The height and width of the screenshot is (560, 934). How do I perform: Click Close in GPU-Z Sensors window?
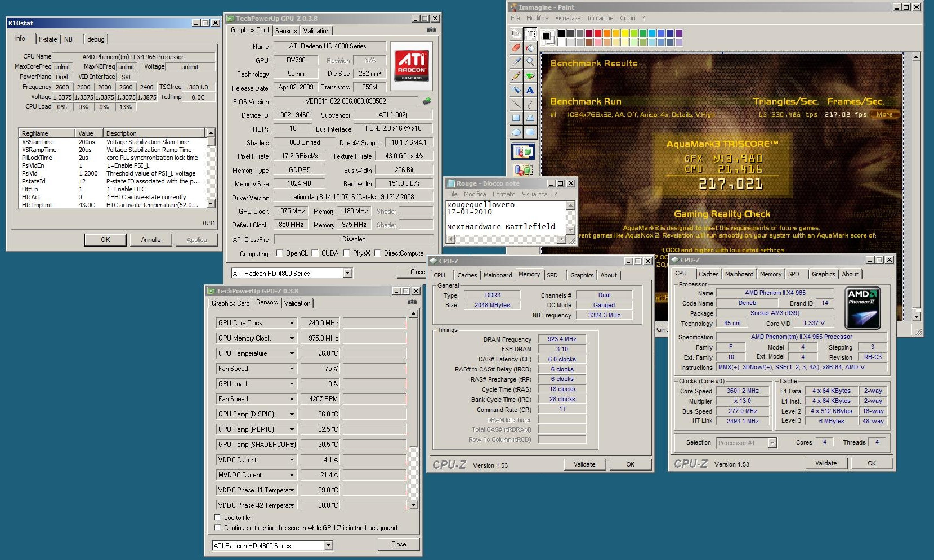click(x=399, y=544)
